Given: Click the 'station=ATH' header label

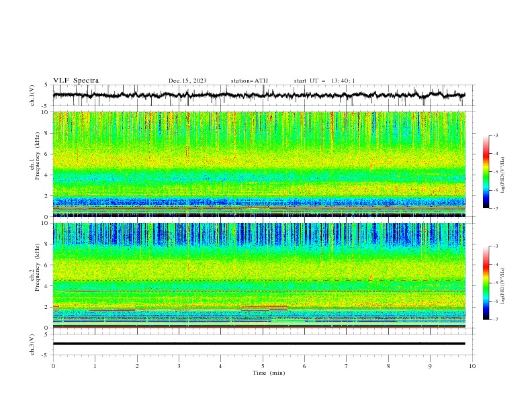Looking at the screenshot, I should pyautogui.click(x=249, y=81).
